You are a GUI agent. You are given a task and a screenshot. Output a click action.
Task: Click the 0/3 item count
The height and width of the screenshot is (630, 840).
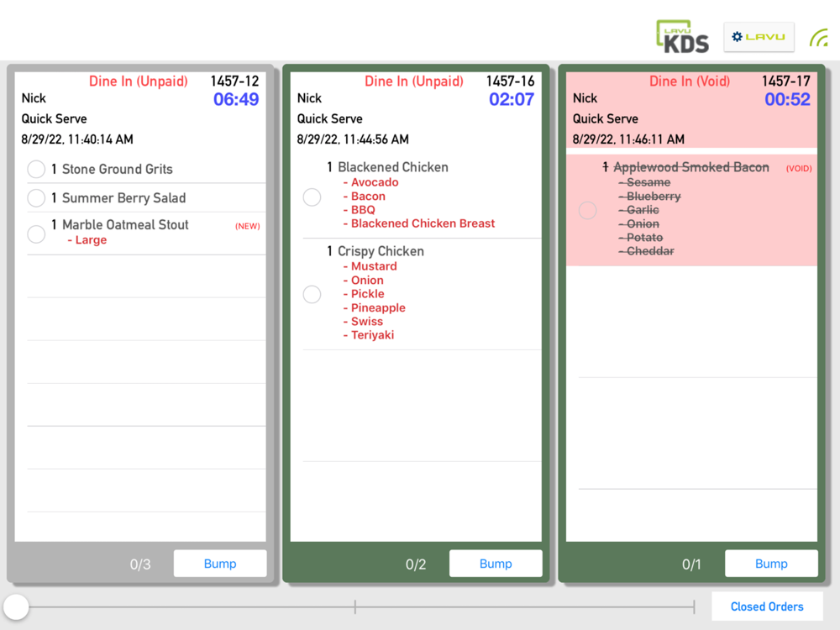[140, 564]
